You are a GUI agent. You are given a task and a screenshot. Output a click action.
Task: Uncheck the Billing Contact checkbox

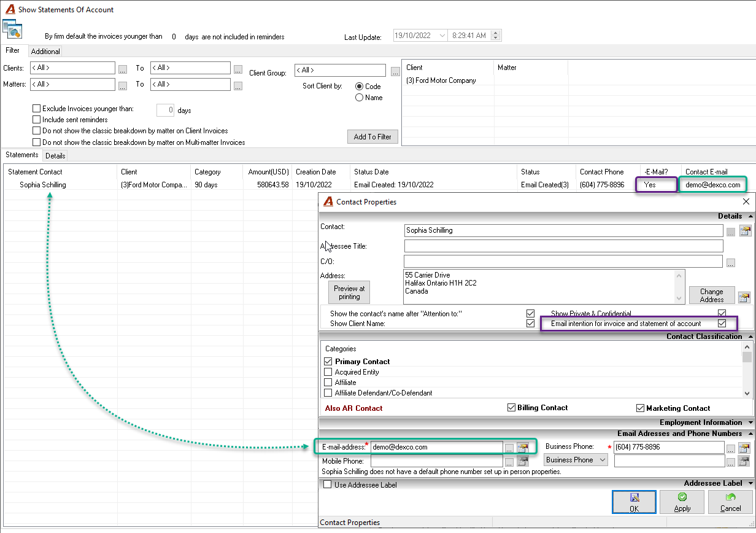[512, 408]
